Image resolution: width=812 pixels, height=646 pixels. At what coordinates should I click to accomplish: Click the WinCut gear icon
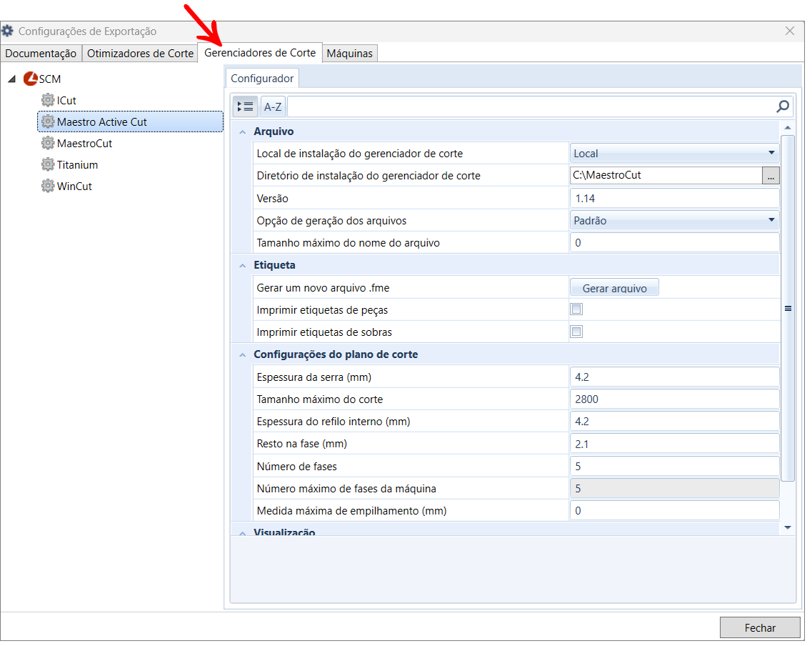pos(48,186)
